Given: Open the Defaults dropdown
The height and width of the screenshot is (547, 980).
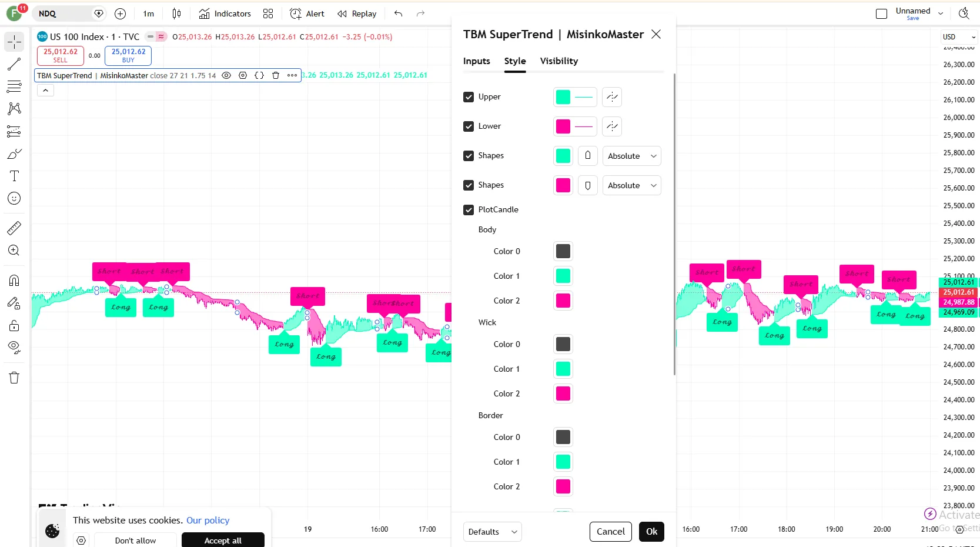Looking at the screenshot, I should (x=493, y=532).
